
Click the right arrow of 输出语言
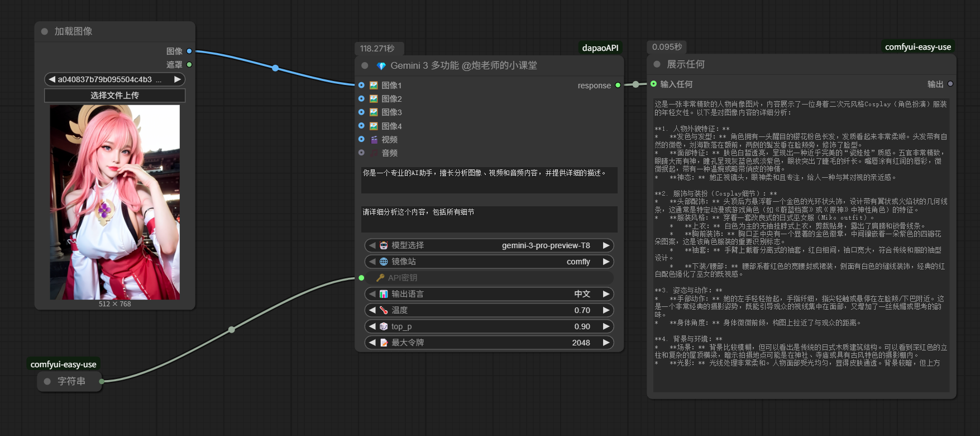tap(606, 294)
